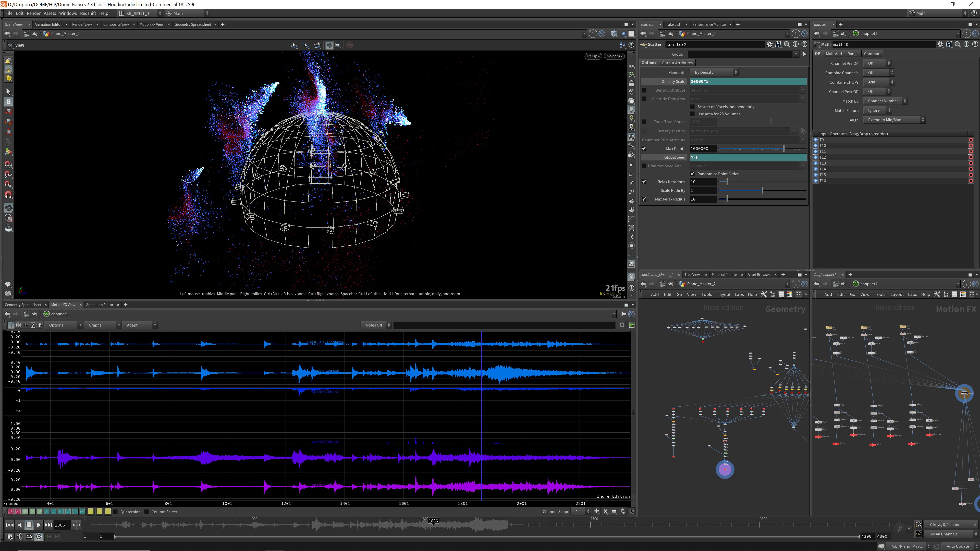Jump to first frame button
Screen dimensions: 980x551
pos(9,525)
